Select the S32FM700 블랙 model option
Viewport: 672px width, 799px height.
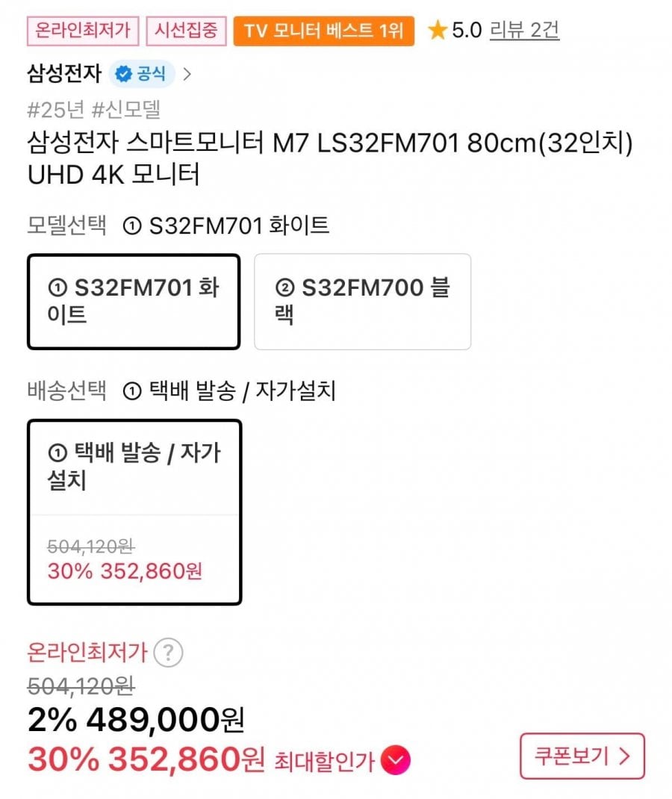coord(362,302)
